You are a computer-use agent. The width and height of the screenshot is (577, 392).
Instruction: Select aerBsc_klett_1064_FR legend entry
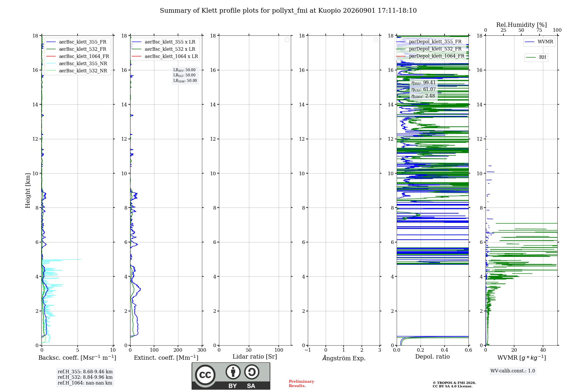click(x=78, y=56)
